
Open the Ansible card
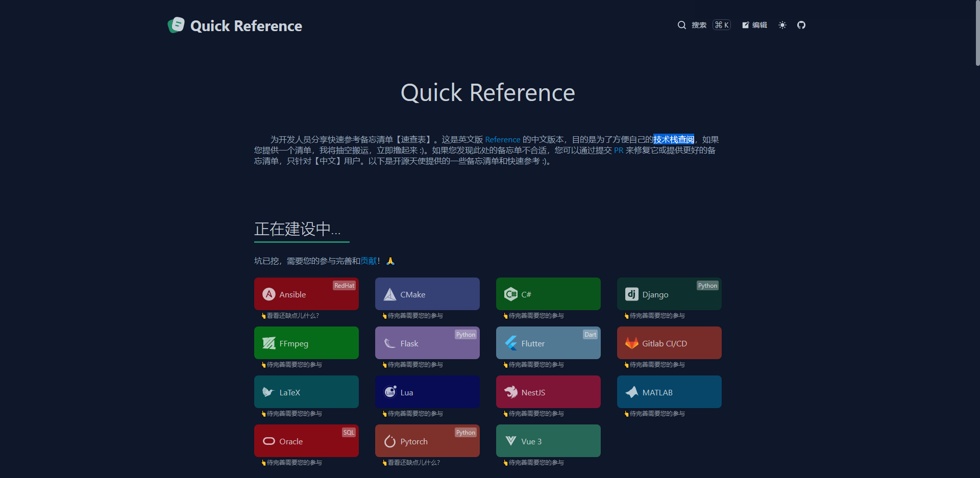pyautogui.click(x=306, y=294)
